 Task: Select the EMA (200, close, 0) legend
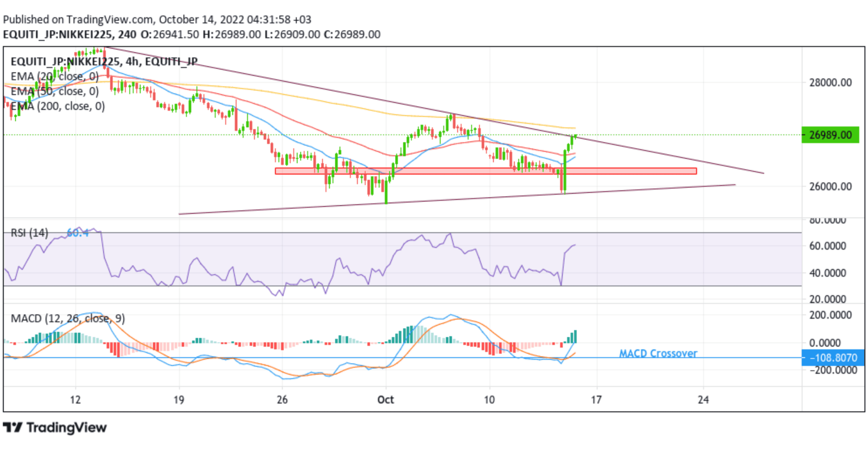58,106
